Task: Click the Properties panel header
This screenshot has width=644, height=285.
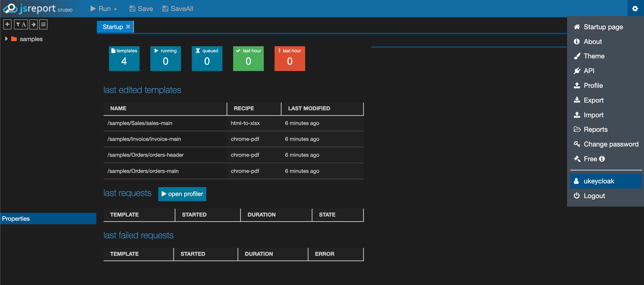Action: pos(48,219)
